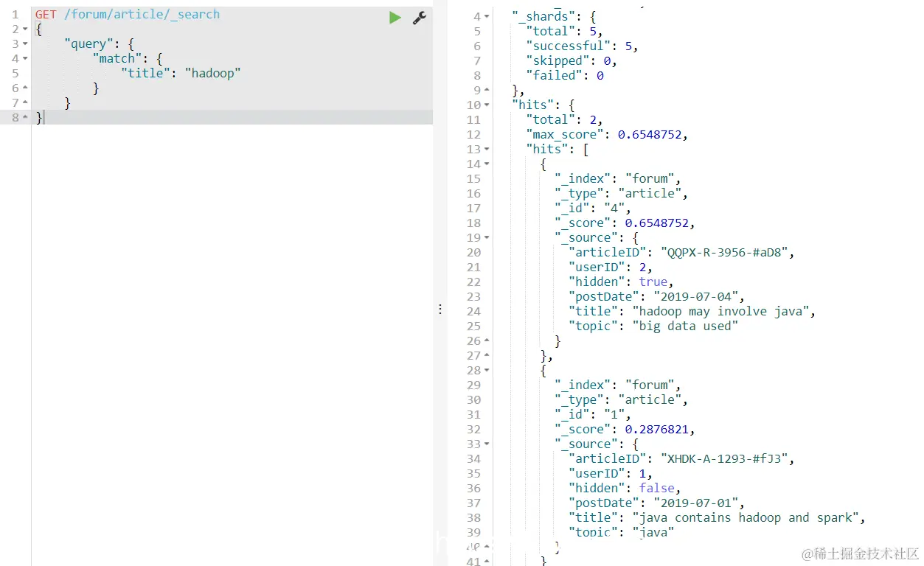Click the "hidden": true line
924x566 pixels.
click(621, 282)
